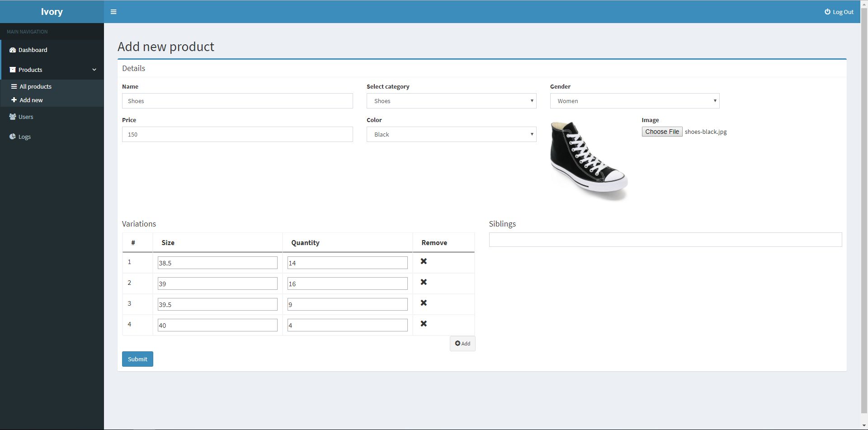
Task: Delete the size 39 variation row
Action: (424, 282)
